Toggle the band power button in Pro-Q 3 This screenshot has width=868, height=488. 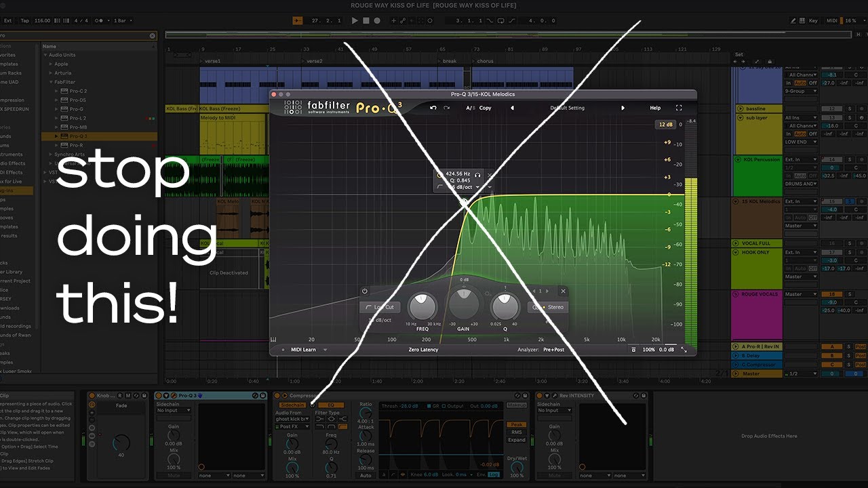[x=365, y=291]
